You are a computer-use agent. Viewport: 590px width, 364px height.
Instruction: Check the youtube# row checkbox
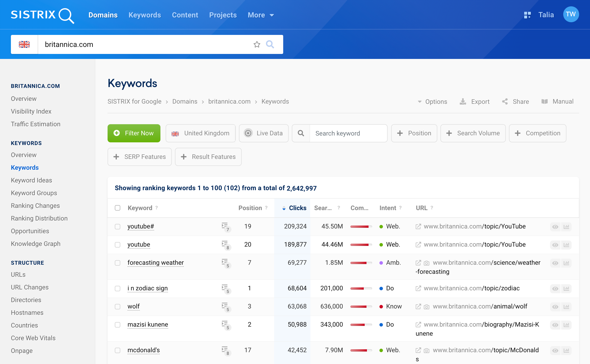117,227
